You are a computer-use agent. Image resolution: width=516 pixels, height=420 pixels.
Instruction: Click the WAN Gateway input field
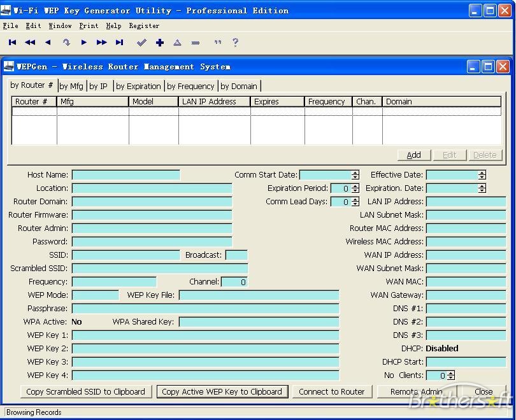pyautogui.click(x=466, y=295)
